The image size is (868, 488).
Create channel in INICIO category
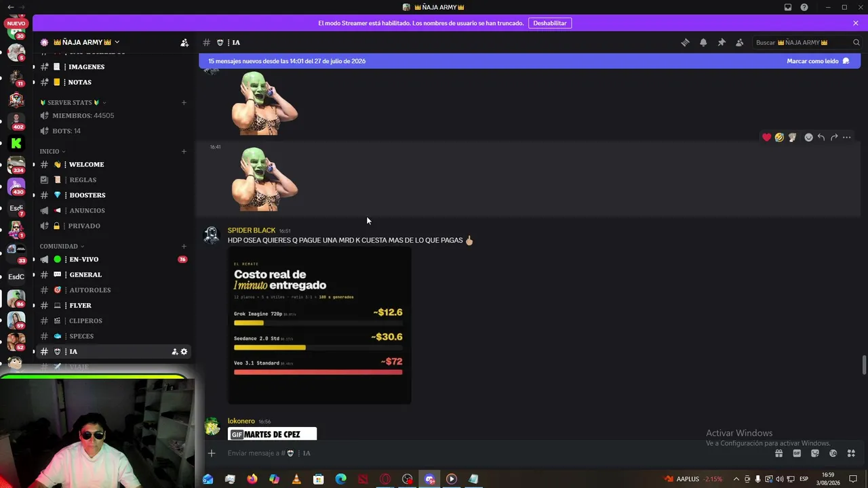coord(184,151)
